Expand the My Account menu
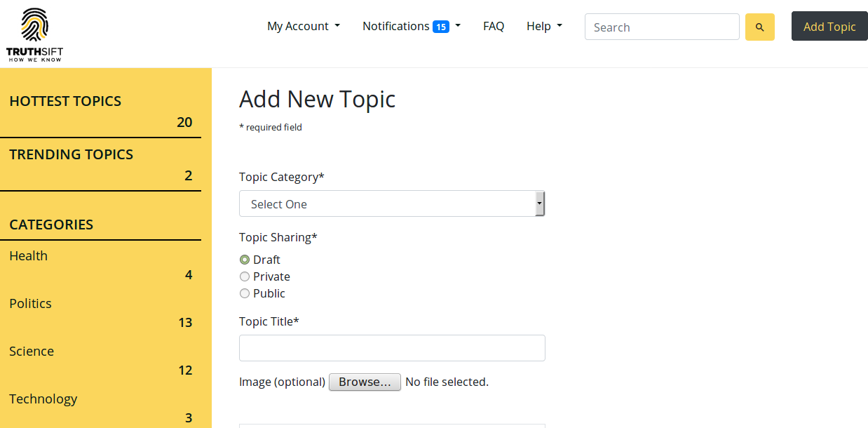The height and width of the screenshot is (428, 868). tap(303, 27)
